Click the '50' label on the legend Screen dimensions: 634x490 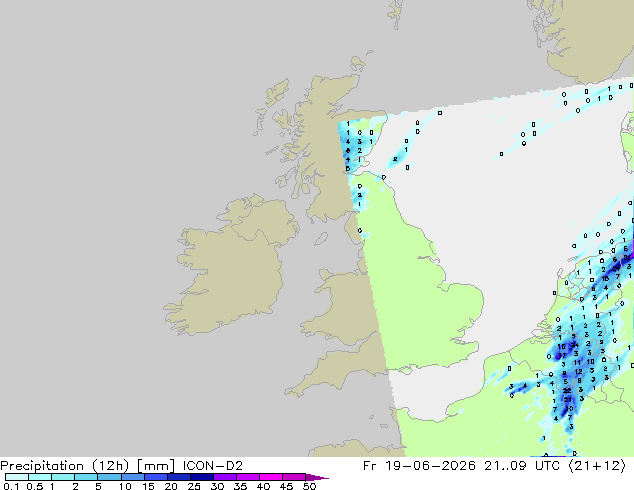pyautogui.click(x=310, y=486)
